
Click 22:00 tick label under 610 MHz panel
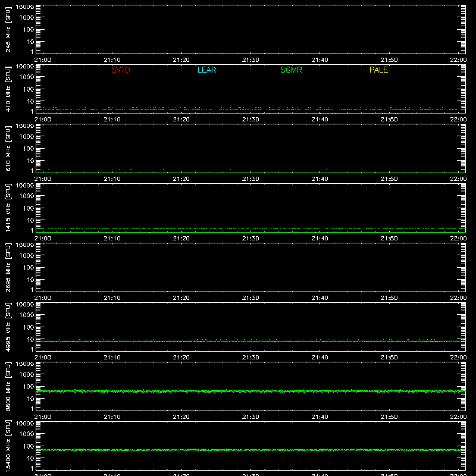pos(458,179)
